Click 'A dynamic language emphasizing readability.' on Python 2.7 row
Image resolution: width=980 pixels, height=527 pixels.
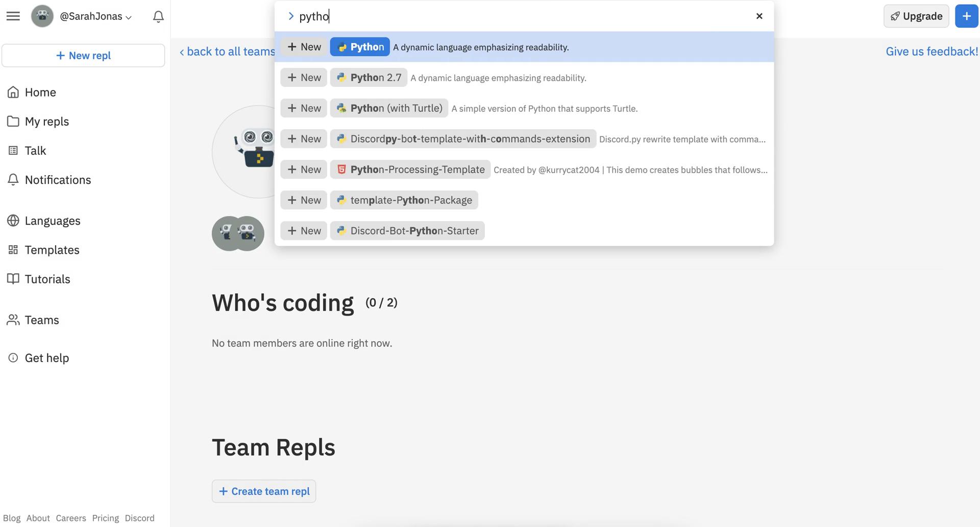pos(499,78)
